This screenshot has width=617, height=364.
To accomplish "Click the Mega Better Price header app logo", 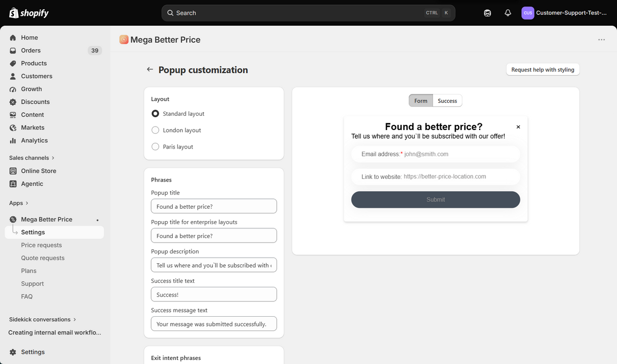I will coord(124,40).
